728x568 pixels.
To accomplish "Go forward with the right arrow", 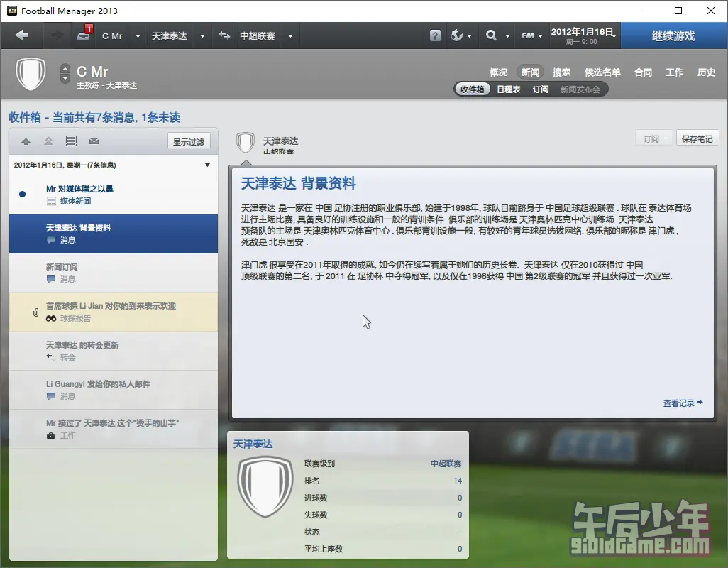I will pyautogui.click(x=57, y=35).
